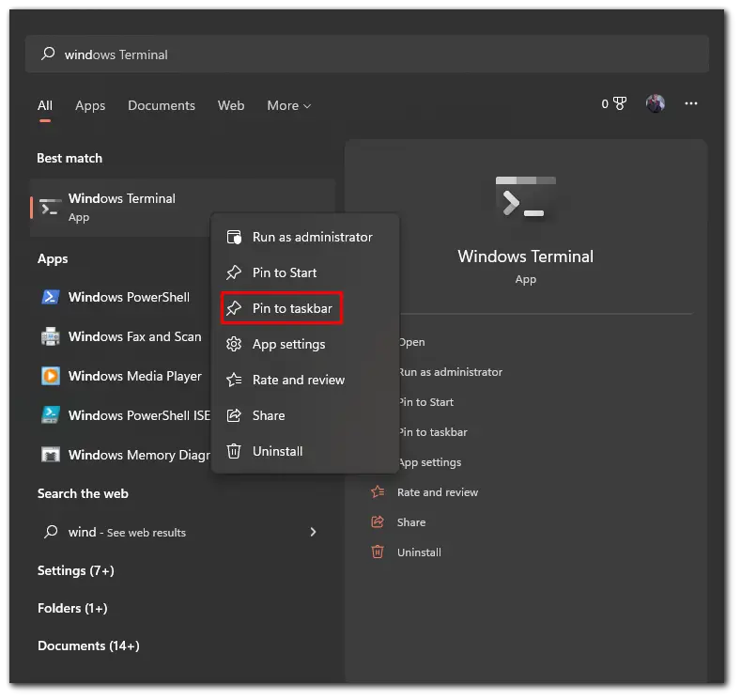This screenshot has height=700, width=741.
Task: Expand the More dropdown
Action: [x=288, y=105]
